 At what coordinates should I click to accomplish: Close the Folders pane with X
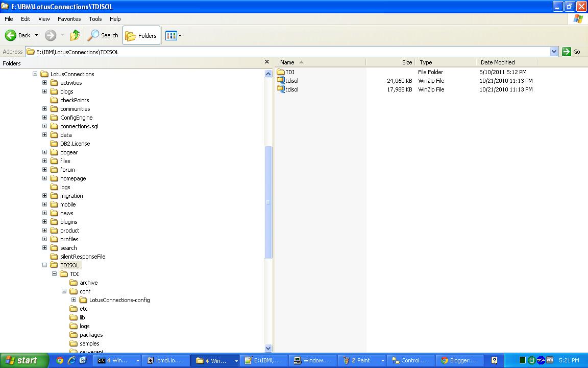point(266,62)
